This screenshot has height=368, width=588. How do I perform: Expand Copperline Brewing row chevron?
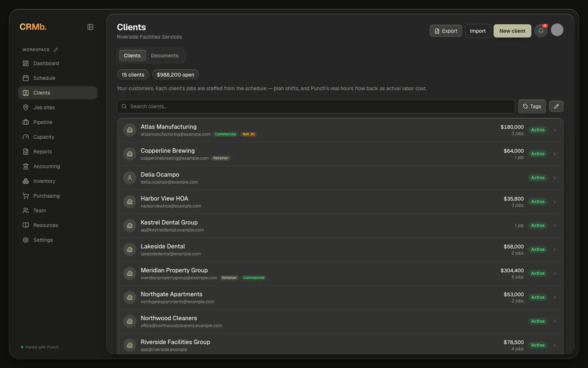click(555, 154)
